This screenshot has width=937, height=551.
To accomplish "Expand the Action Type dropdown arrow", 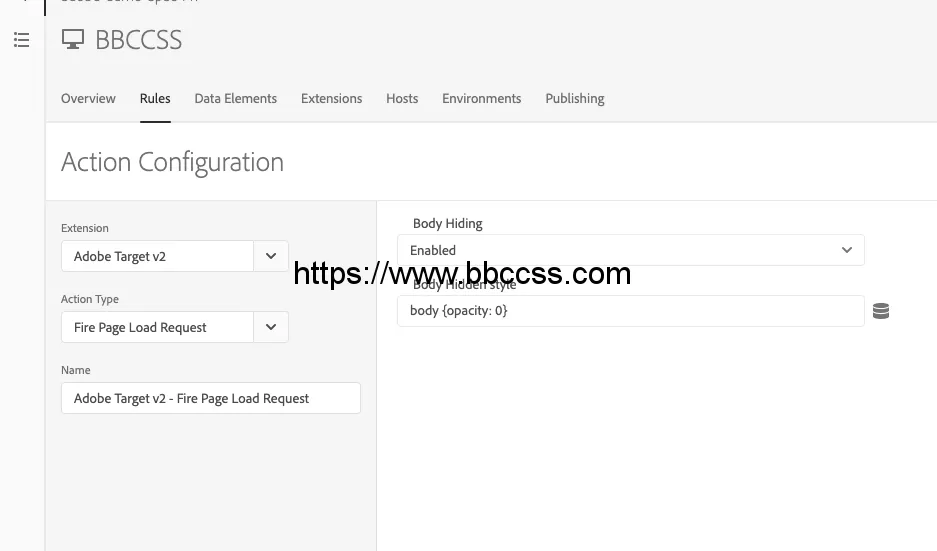I will click(271, 327).
